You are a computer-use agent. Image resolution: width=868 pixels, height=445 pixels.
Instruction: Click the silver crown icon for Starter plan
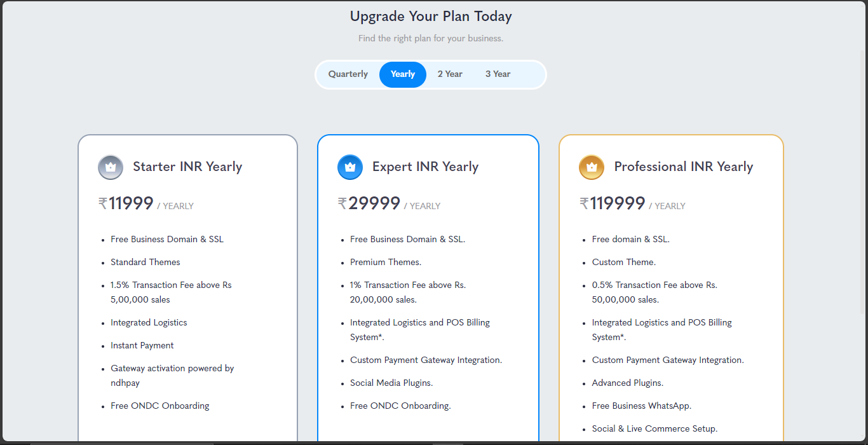111,167
